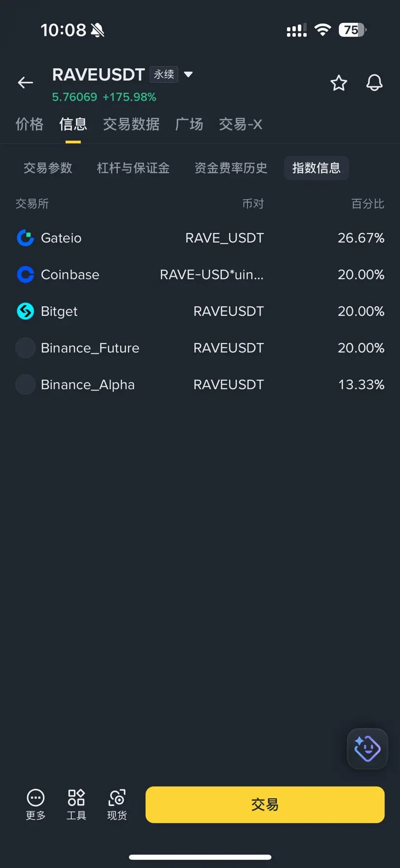Viewport: 400px width, 868px height.
Task: Select the 交易-X tab
Action: tap(241, 124)
